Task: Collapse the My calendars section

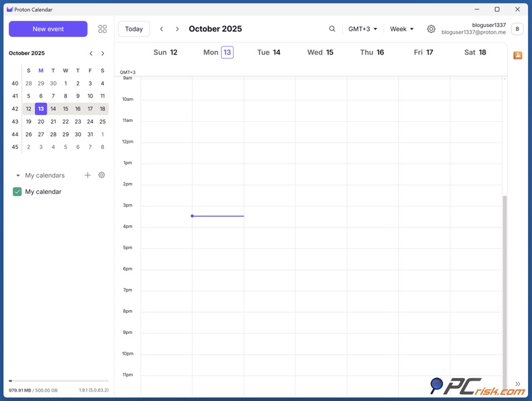Action: coord(18,176)
